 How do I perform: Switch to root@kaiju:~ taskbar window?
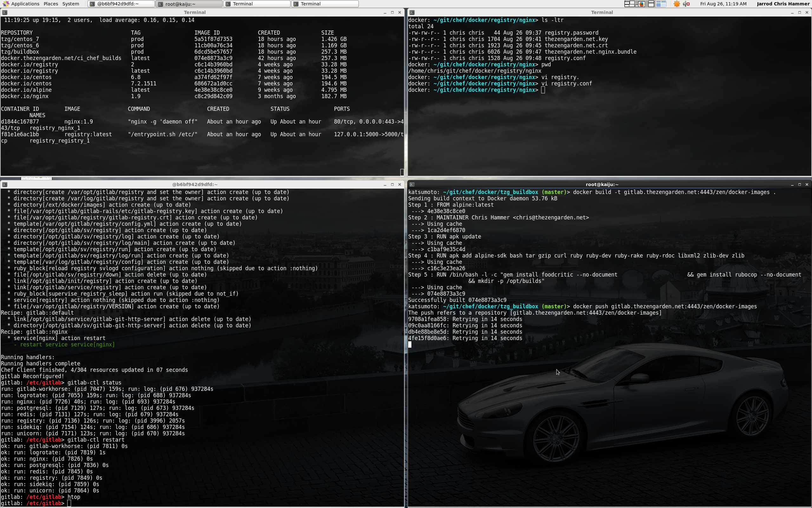[x=189, y=4]
